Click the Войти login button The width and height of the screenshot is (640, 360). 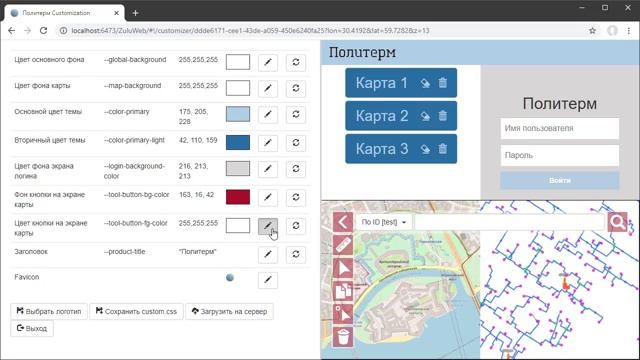[x=560, y=180]
